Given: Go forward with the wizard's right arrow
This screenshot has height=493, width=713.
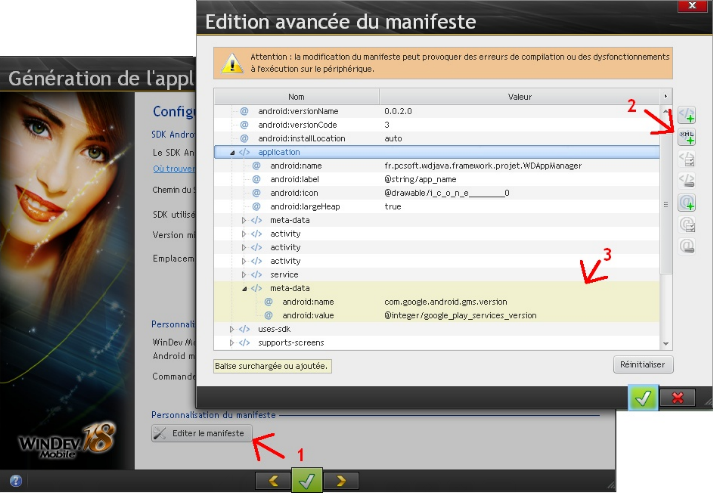Looking at the screenshot, I should point(341,481).
